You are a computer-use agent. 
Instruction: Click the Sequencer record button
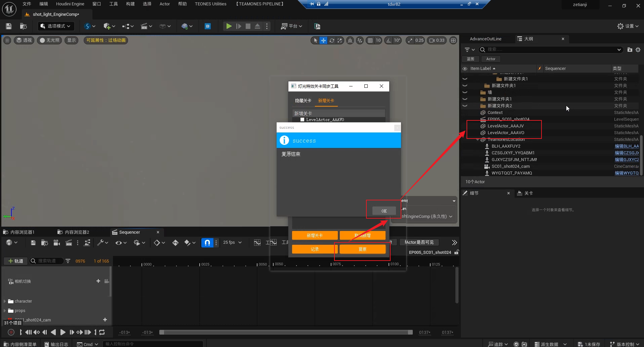click(11, 332)
